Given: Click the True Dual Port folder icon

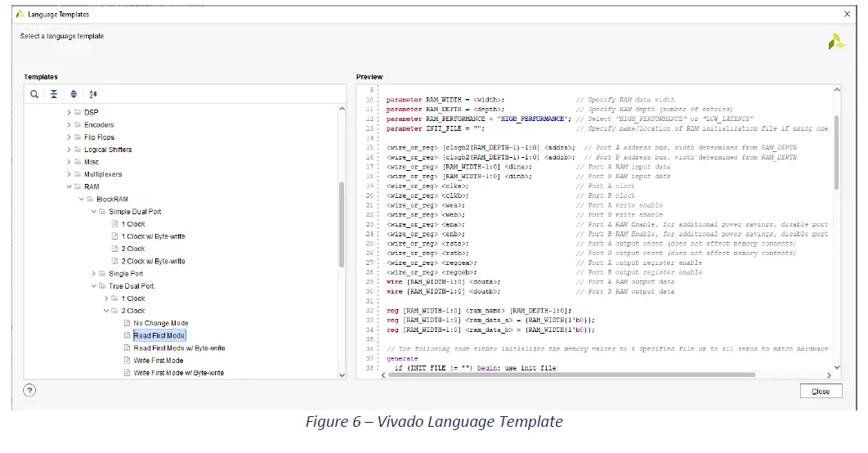Looking at the screenshot, I should [102, 285].
